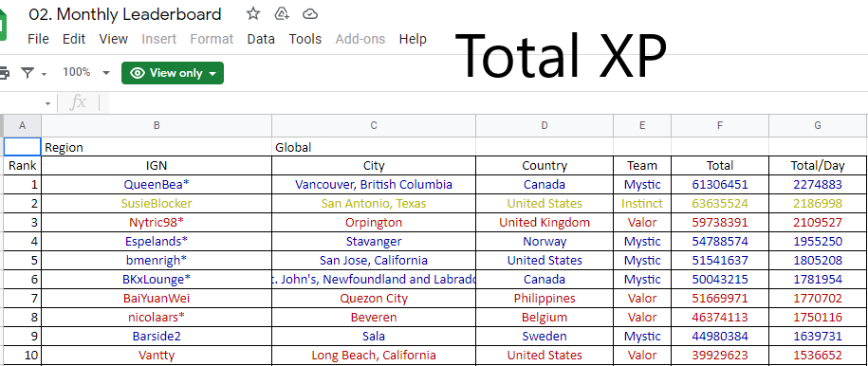Image resolution: width=868 pixels, height=366 pixels.
Task: Click the document title 02. Monthly Leaderboard
Action: (125, 14)
